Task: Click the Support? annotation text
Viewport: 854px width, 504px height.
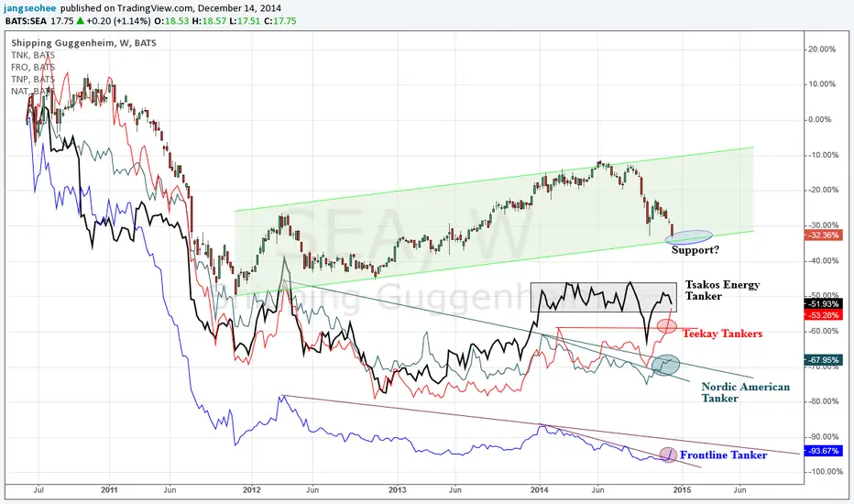Action: coord(695,250)
